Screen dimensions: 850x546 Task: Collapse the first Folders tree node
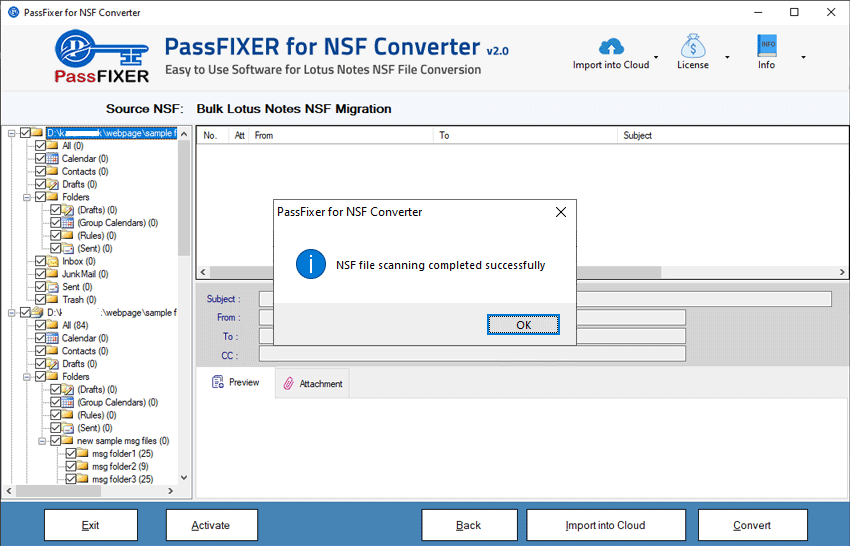coord(27,197)
